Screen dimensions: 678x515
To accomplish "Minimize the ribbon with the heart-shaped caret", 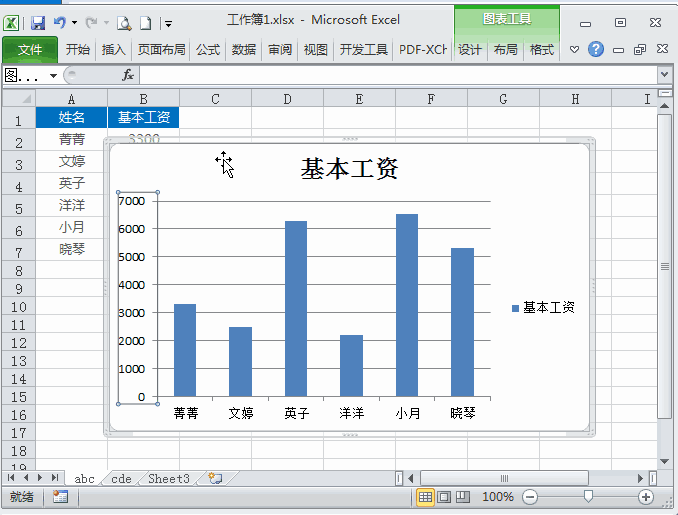I will pyautogui.click(x=574, y=49).
